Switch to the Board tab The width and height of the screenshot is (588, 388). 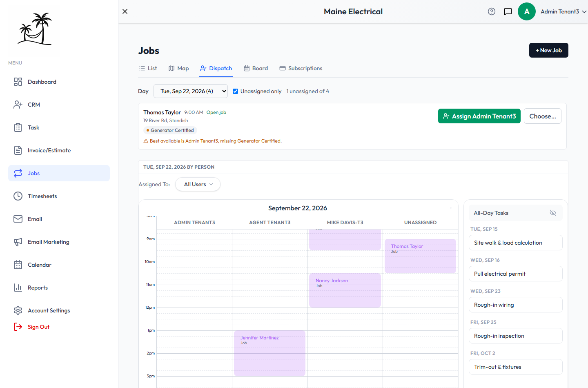click(x=256, y=68)
